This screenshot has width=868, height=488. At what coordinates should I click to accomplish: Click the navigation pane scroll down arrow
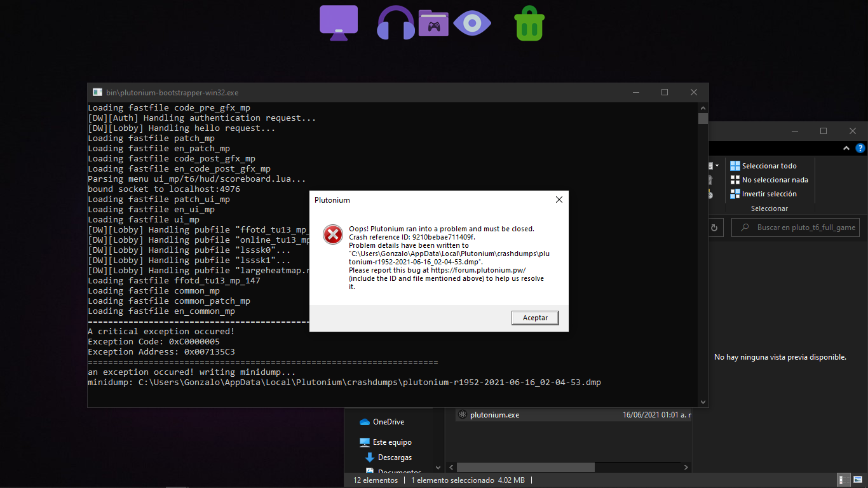(439, 467)
